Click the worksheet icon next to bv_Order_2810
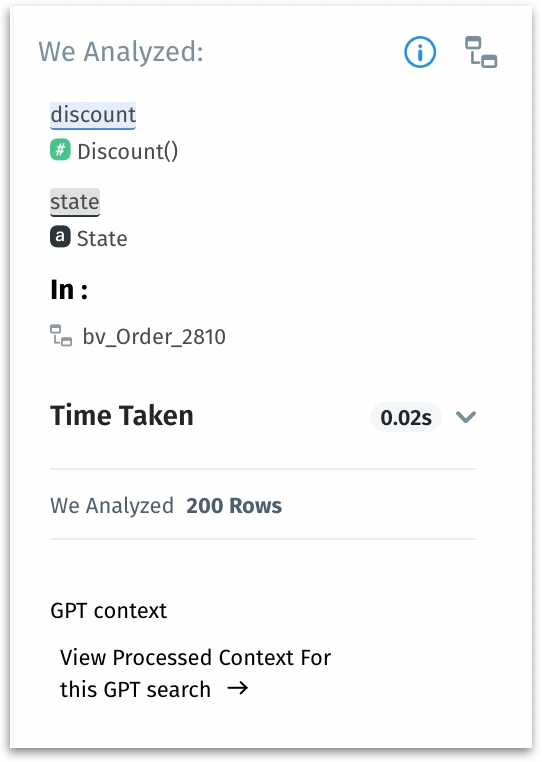This screenshot has height=762, width=542. click(61, 336)
